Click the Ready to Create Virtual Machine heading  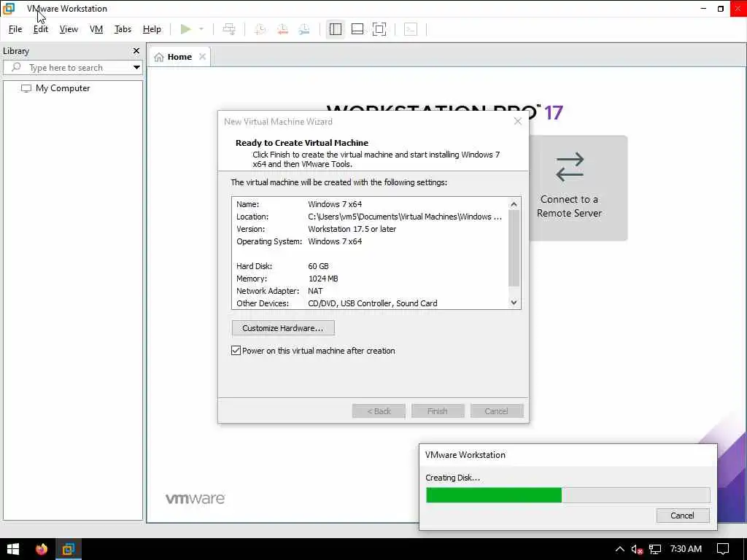click(x=302, y=143)
